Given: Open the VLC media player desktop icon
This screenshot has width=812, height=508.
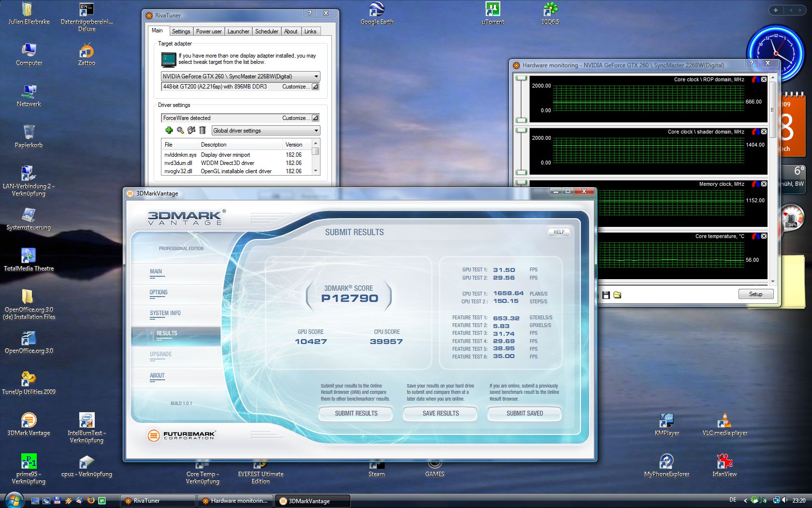Looking at the screenshot, I should tap(725, 424).
